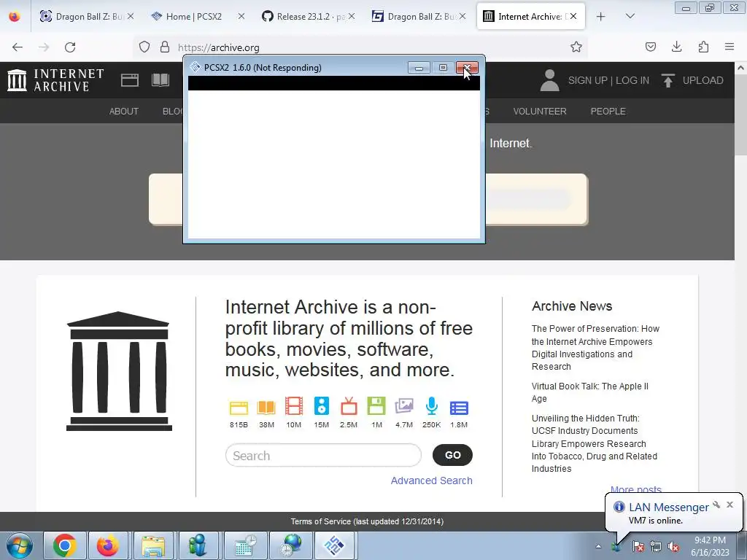Show hidden system tray icons
This screenshot has height=560, width=747.
(x=598, y=546)
